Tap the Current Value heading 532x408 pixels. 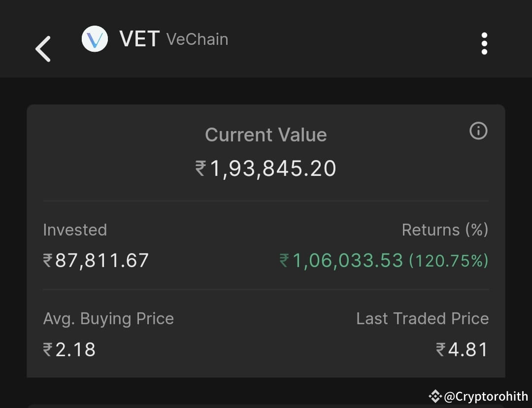(x=266, y=135)
